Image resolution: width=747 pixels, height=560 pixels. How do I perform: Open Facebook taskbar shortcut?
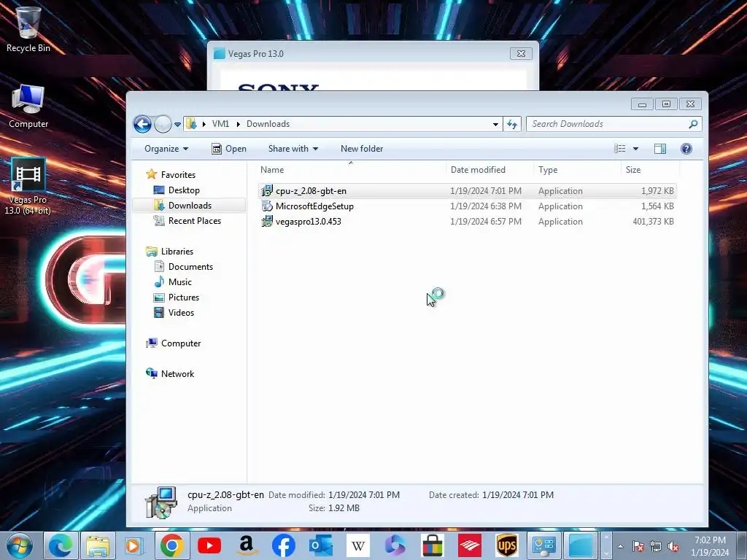pos(284,545)
